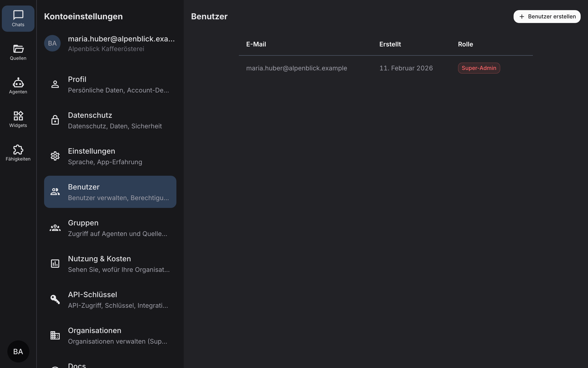Viewport: 588px width, 368px height.
Task: Click the maria.huber@alpenblick.exa... account header
Action: tap(121, 39)
